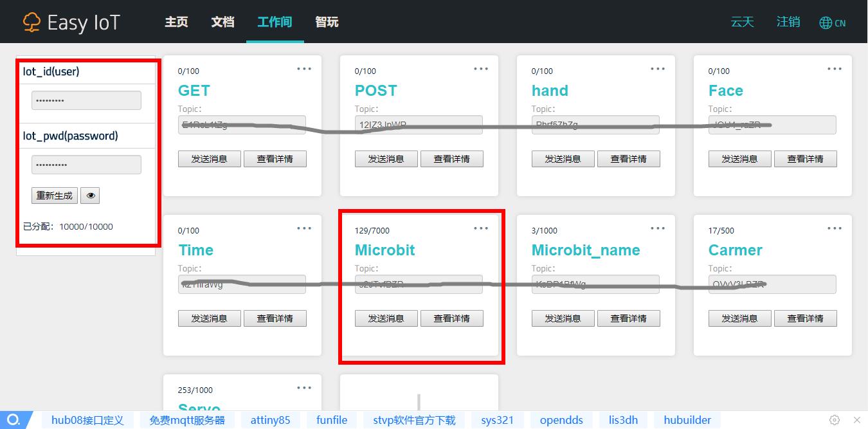Click the 129/7000 message count
Viewport: 868px width, 429px height.
pos(372,230)
